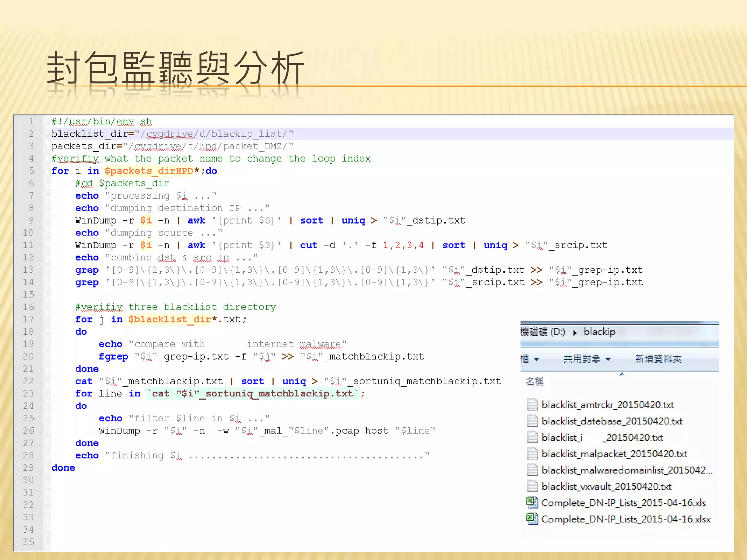Expand the 共用對象 dropdown arrow

608,359
